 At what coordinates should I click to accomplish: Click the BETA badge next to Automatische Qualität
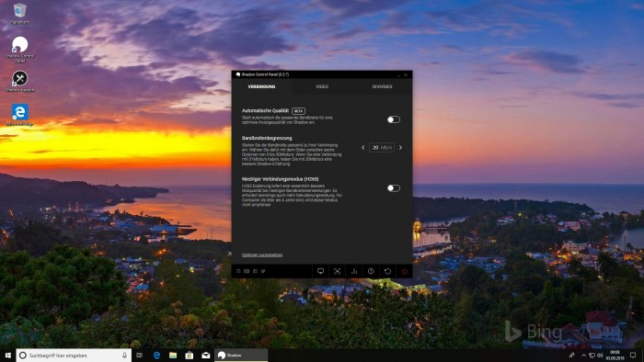(x=298, y=111)
